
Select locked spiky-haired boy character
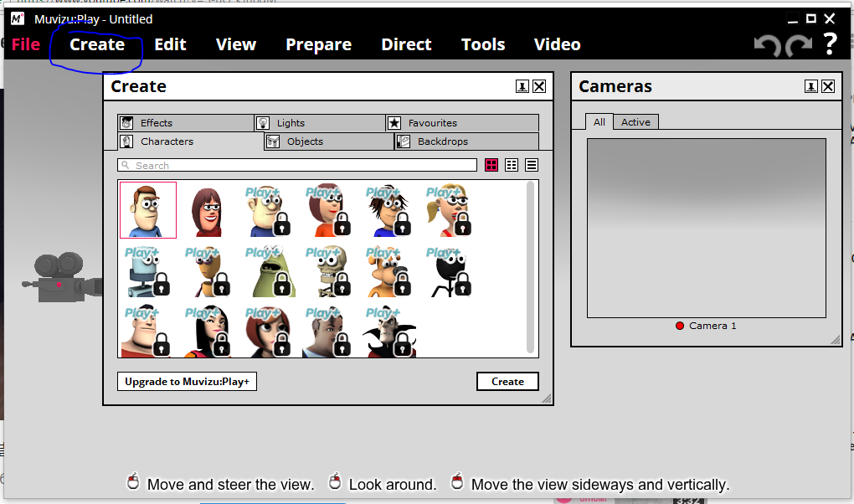point(388,211)
